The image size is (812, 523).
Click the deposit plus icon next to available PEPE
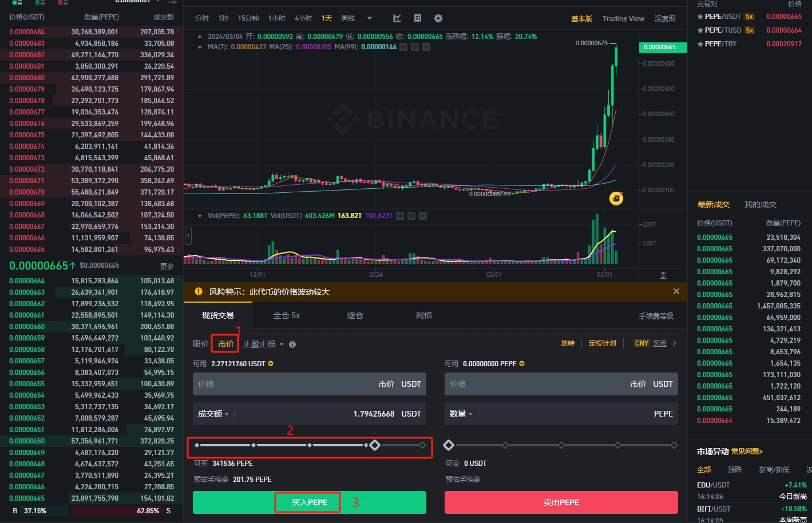click(x=522, y=363)
